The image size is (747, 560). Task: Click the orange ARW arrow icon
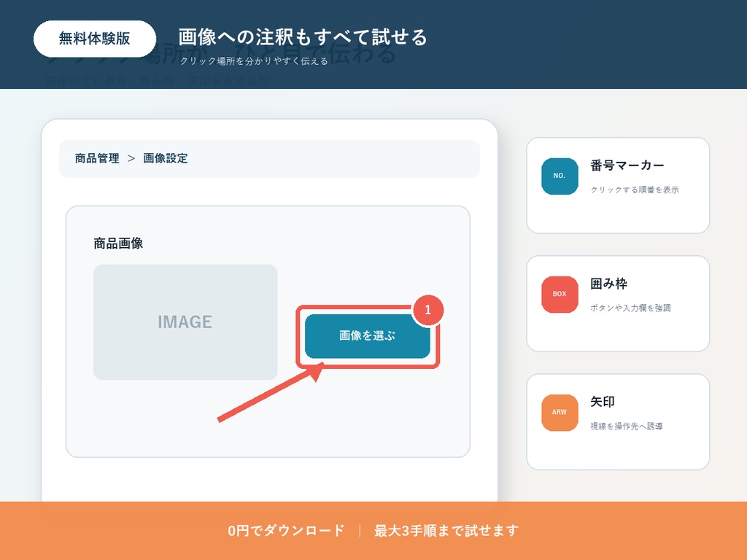pos(560,413)
